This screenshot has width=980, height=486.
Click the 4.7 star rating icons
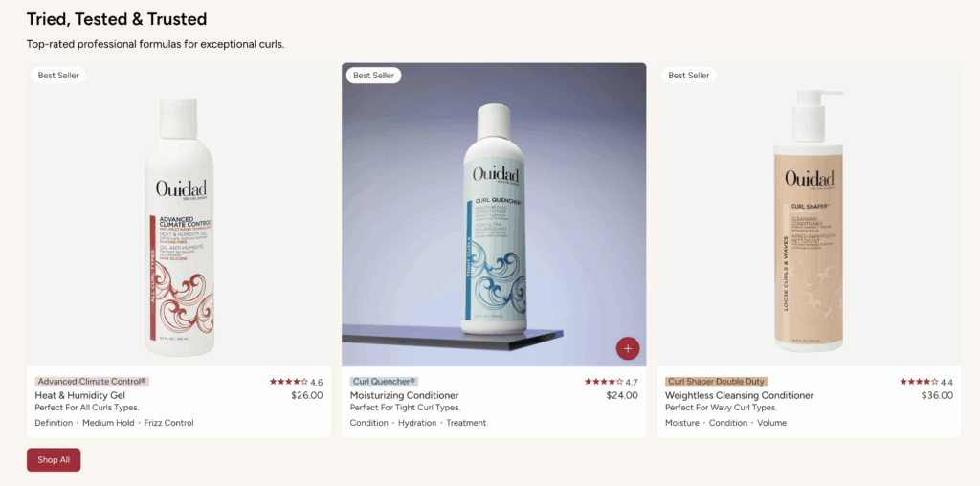point(604,382)
